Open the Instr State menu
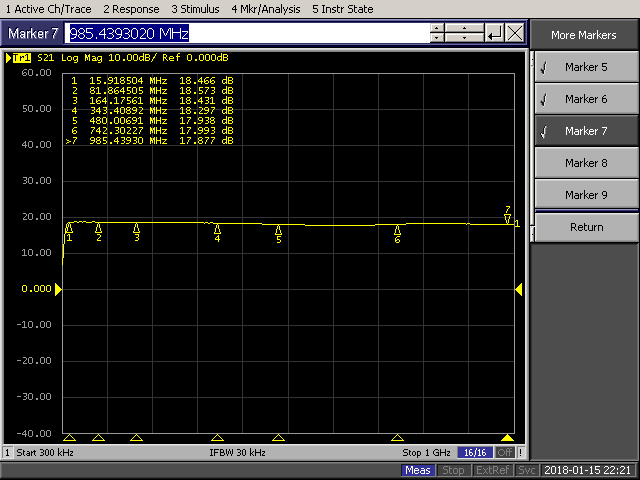Image resolution: width=640 pixels, height=480 pixels. [343, 9]
